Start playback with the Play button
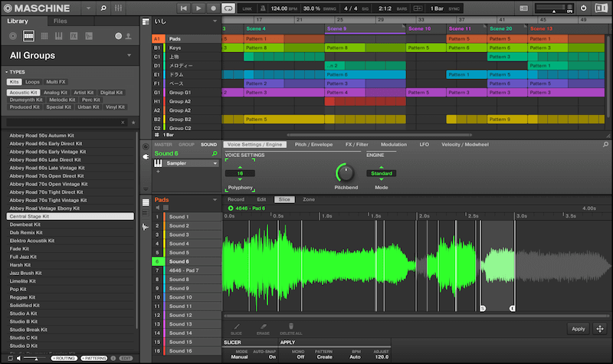 click(x=198, y=8)
